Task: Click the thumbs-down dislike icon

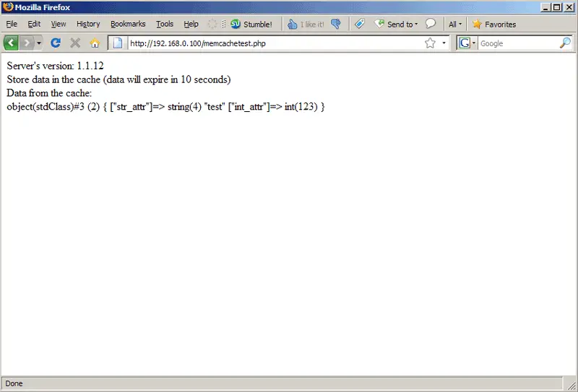Action: pos(336,24)
